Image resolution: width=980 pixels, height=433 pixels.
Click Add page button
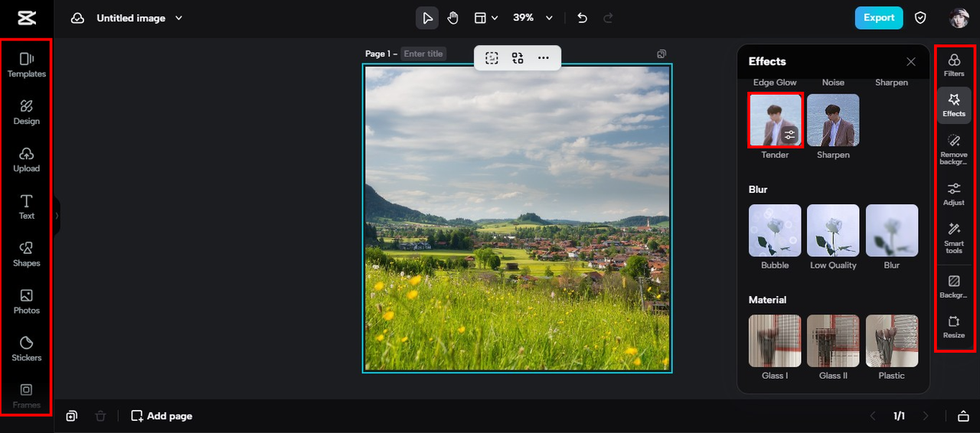click(x=162, y=416)
